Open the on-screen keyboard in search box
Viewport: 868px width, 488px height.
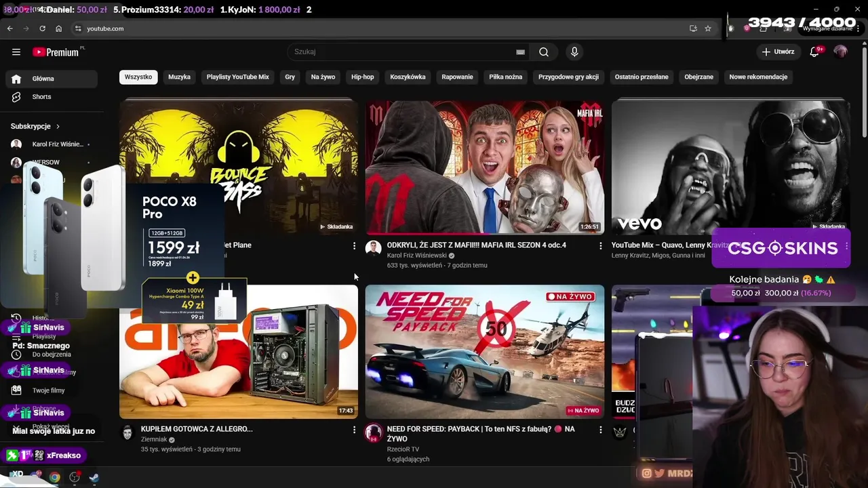point(520,52)
